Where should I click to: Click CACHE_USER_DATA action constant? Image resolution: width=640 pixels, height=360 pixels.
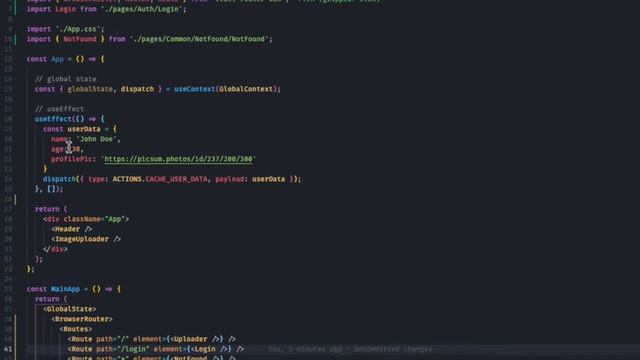coord(176,179)
